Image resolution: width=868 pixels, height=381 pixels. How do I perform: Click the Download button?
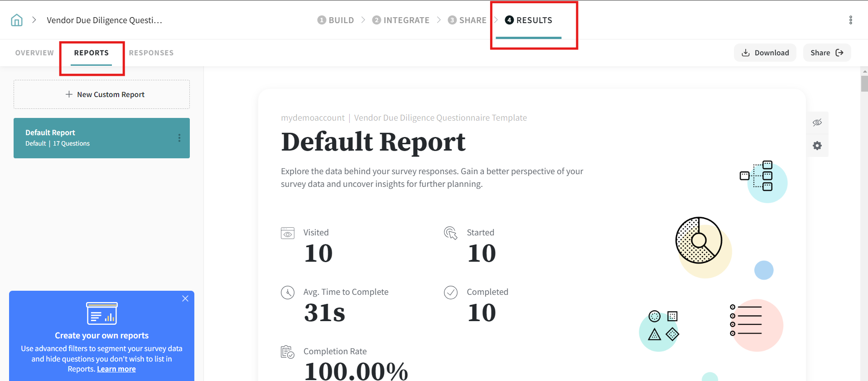pyautogui.click(x=765, y=53)
